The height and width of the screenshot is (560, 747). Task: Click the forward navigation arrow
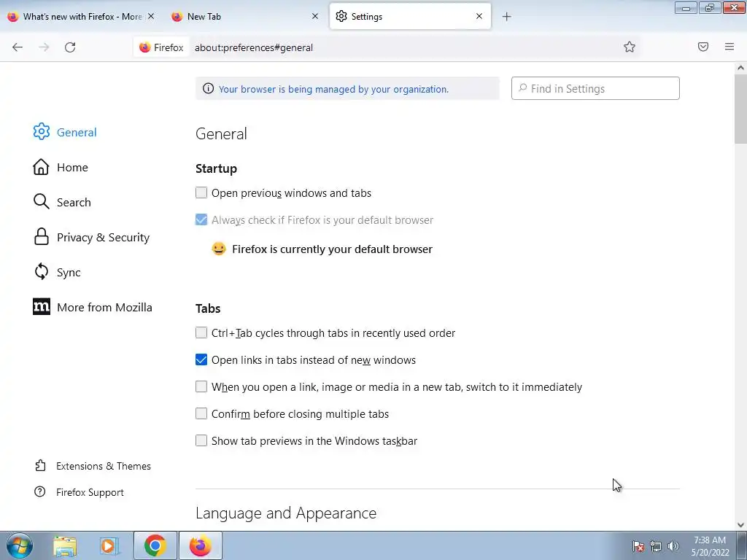(44, 47)
